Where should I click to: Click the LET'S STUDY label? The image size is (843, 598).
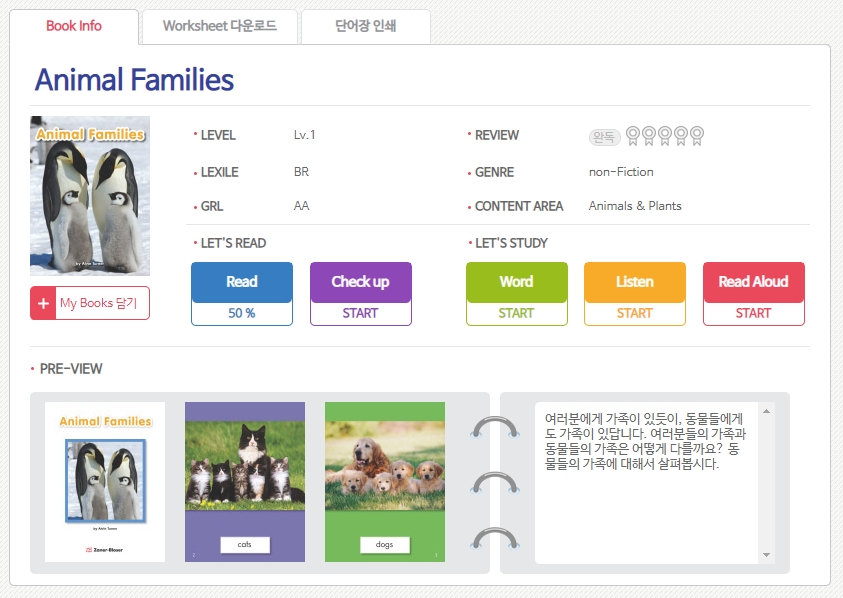coord(511,243)
